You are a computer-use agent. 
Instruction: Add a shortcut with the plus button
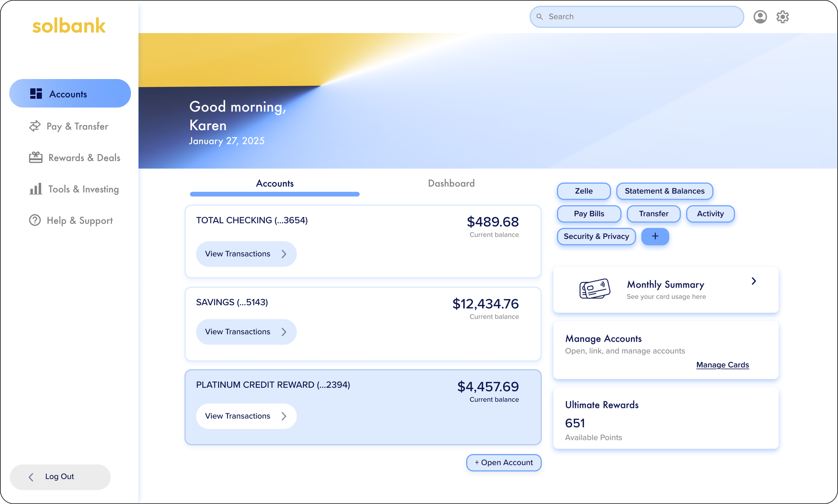point(655,236)
